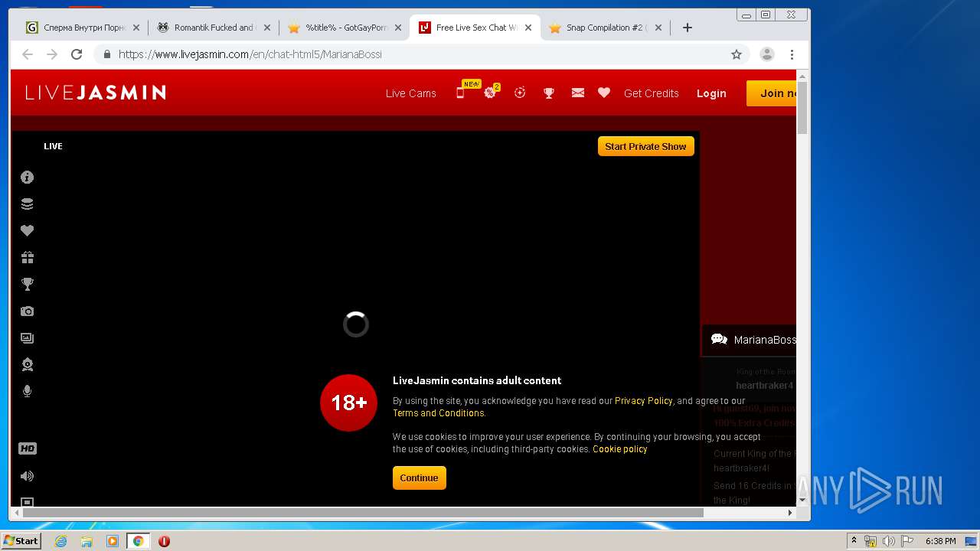This screenshot has height=551, width=980.
Task: Open system tray volume icon
Action: tap(888, 541)
